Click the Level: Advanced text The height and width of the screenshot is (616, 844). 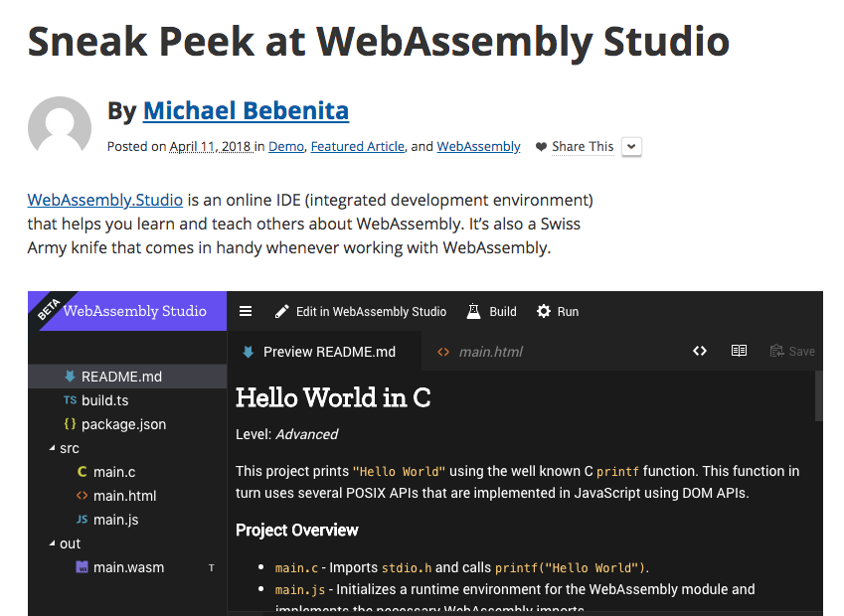287,434
